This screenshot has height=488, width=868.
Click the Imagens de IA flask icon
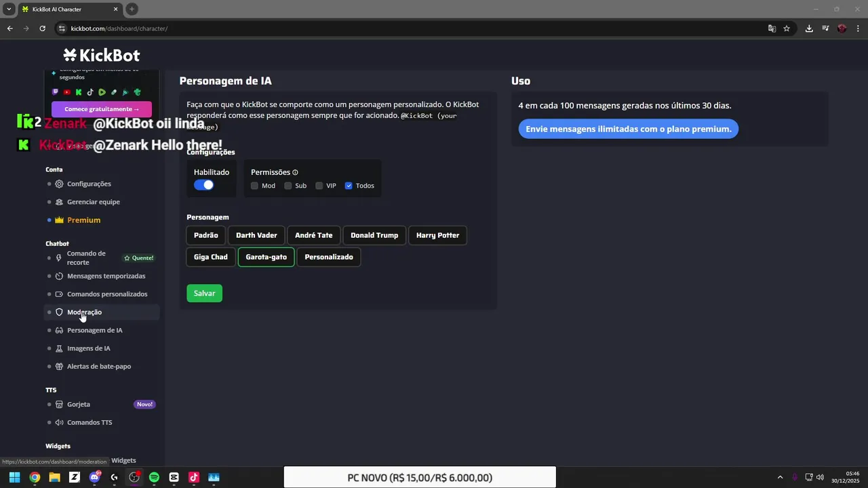point(59,348)
